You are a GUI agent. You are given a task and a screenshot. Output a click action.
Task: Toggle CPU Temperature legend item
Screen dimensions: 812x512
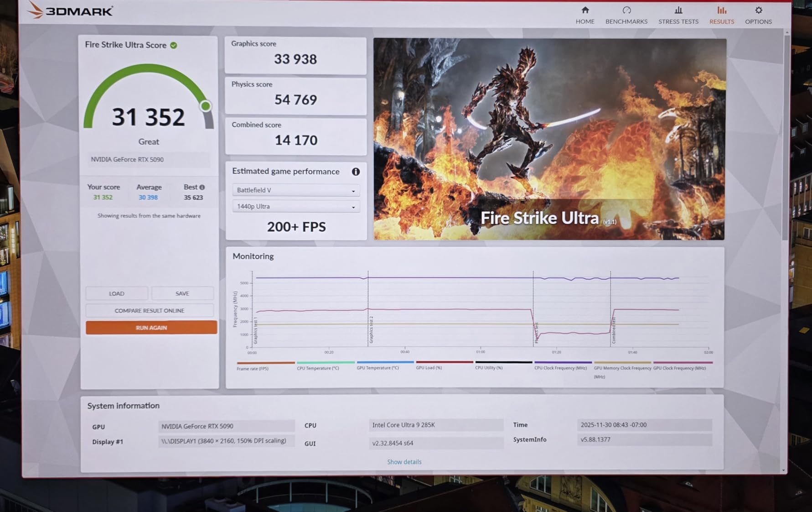click(x=326, y=366)
